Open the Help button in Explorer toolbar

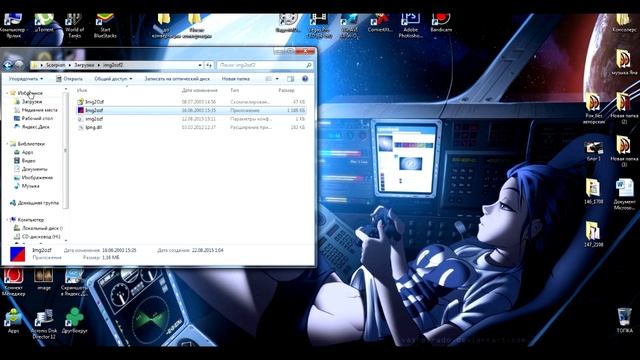tap(305, 79)
